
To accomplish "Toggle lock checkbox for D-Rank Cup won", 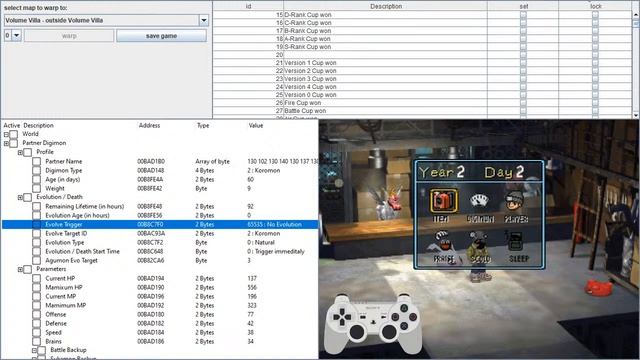I will (595, 15).
